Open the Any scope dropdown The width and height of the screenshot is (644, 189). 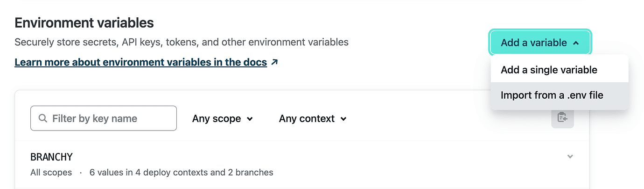222,119
